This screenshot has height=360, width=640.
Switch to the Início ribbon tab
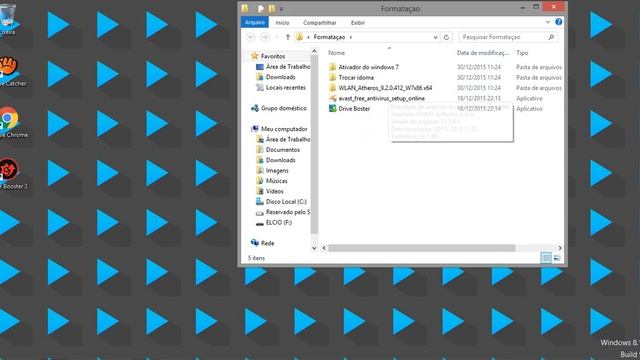point(282,23)
